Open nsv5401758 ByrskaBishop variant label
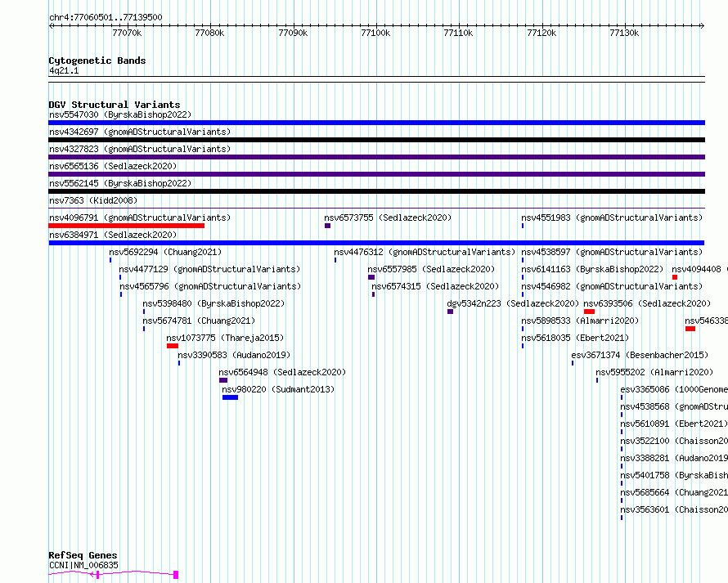Screen dimensions: 728x583 coord(674,475)
